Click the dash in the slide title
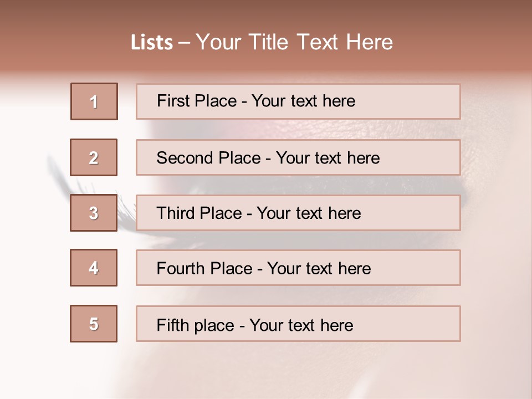This screenshot has width=532, height=399. point(184,43)
